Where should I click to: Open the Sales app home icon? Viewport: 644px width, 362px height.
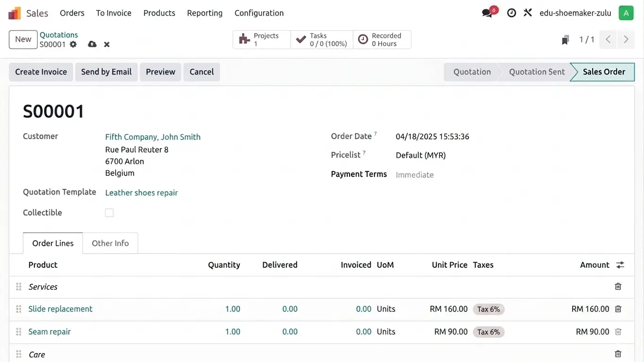click(x=15, y=13)
